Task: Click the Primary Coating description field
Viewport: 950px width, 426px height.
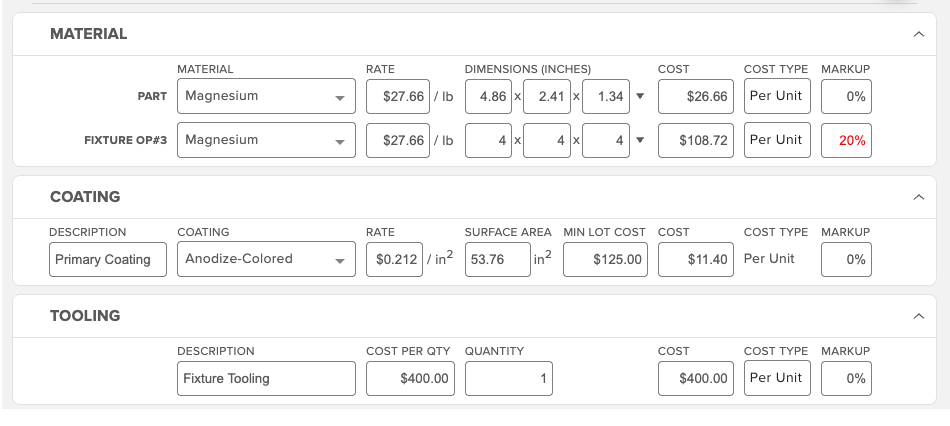Action: pos(108,259)
